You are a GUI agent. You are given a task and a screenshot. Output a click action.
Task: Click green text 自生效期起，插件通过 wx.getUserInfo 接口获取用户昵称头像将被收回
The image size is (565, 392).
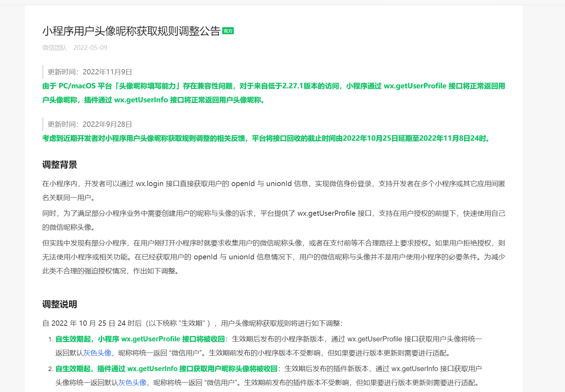[166, 369]
